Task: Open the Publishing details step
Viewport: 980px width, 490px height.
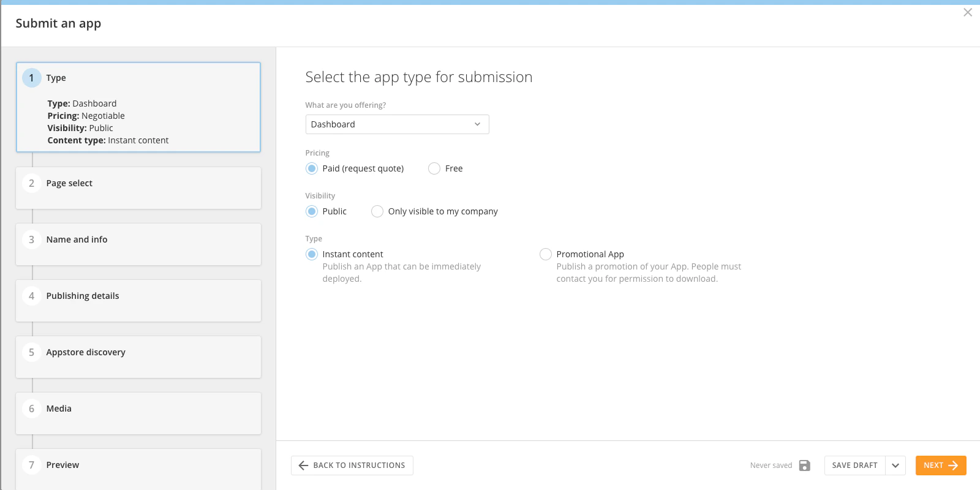Action: [x=138, y=301]
